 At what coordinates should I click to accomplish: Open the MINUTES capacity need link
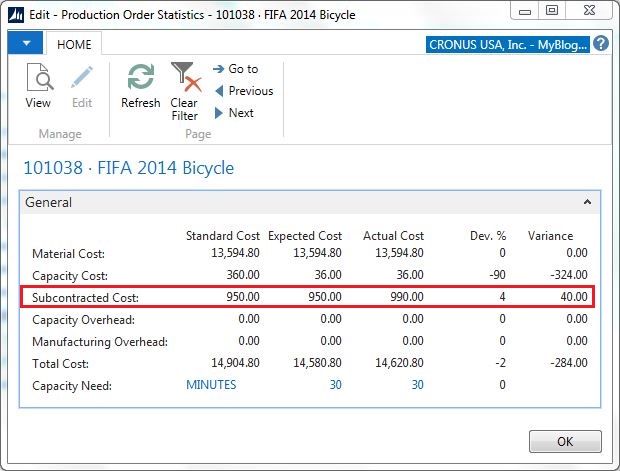(x=211, y=385)
